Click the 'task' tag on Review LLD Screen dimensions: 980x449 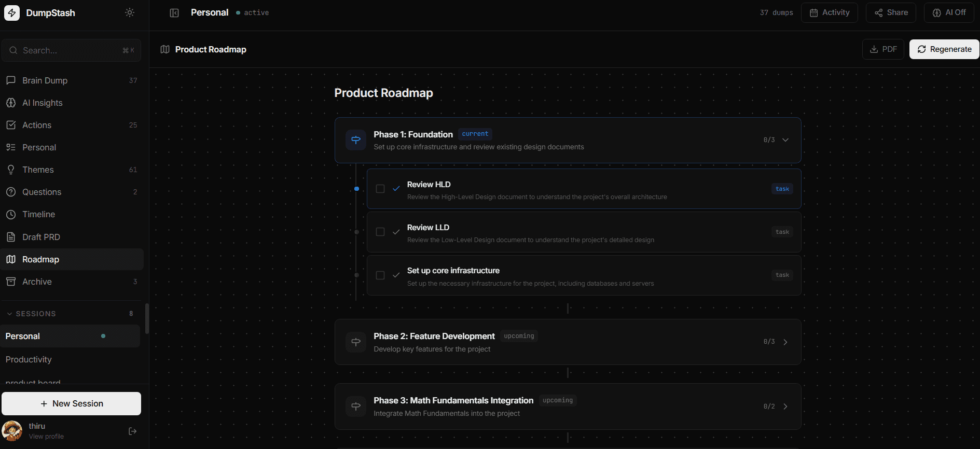tap(782, 232)
